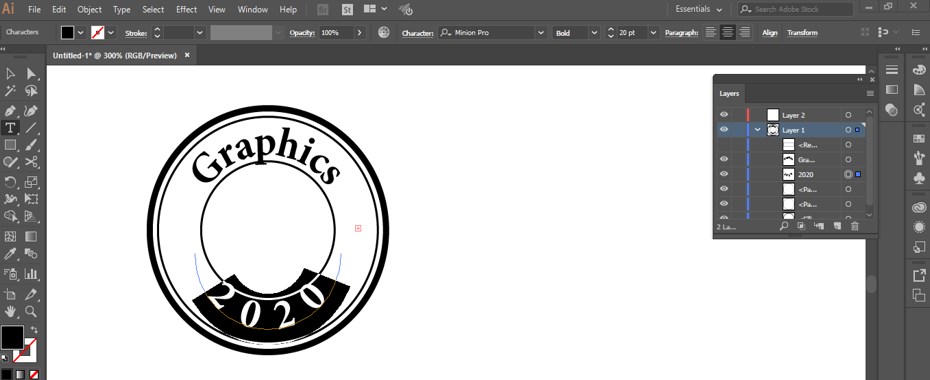Open the Window menu
The image size is (930, 380).
click(252, 9)
